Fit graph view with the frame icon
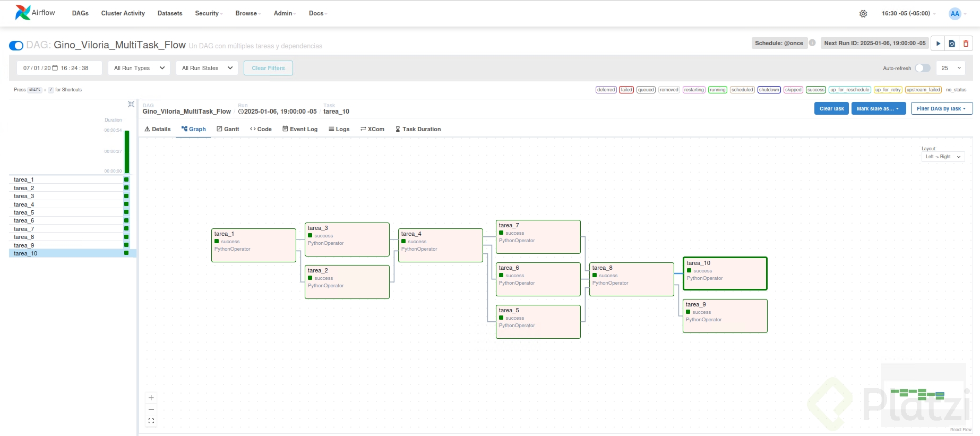Viewport: 980px width, 436px height. [151, 421]
